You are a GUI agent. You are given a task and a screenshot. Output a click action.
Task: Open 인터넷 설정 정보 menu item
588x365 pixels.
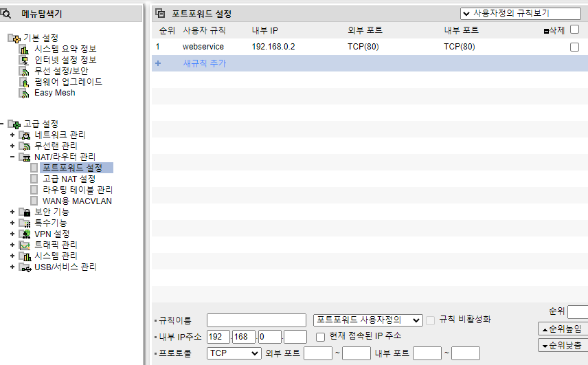coord(66,60)
